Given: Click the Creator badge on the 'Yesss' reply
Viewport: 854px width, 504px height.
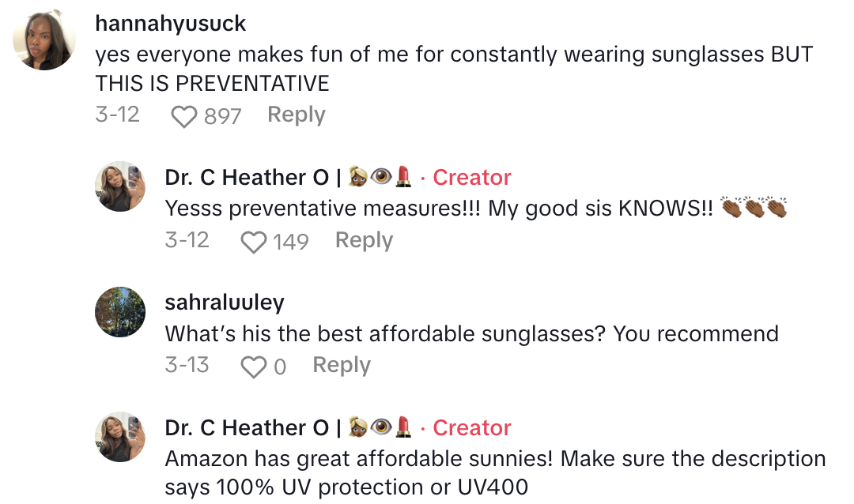Looking at the screenshot, I should coord(472,178).
